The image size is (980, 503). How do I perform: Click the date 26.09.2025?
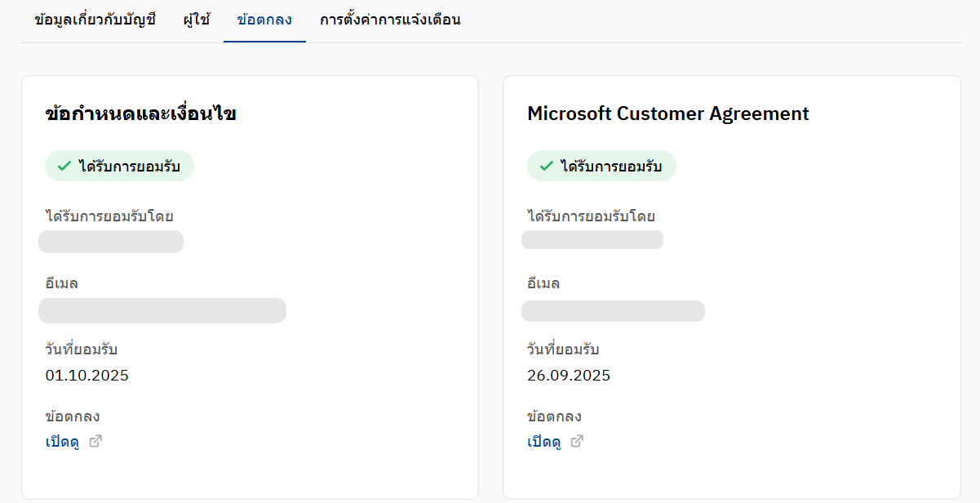tap(569, 376)
